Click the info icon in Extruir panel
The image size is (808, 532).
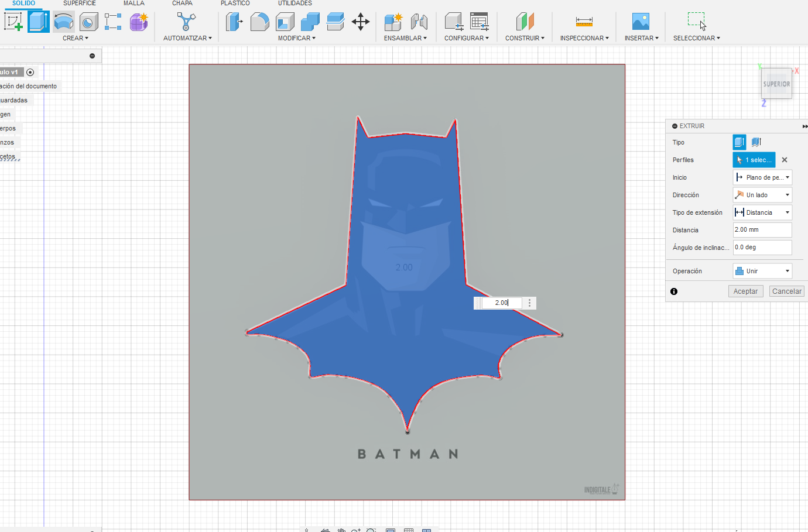[674, 291]
